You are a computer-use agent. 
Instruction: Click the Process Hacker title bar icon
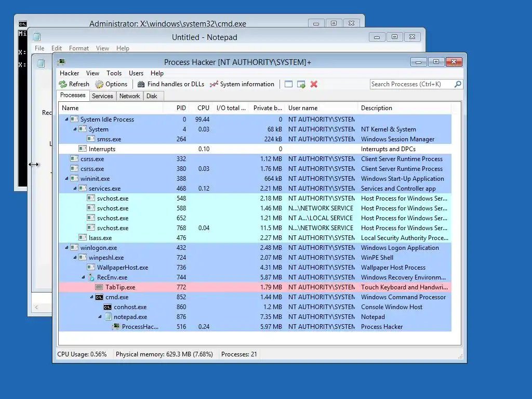click(x=61, y=62)
